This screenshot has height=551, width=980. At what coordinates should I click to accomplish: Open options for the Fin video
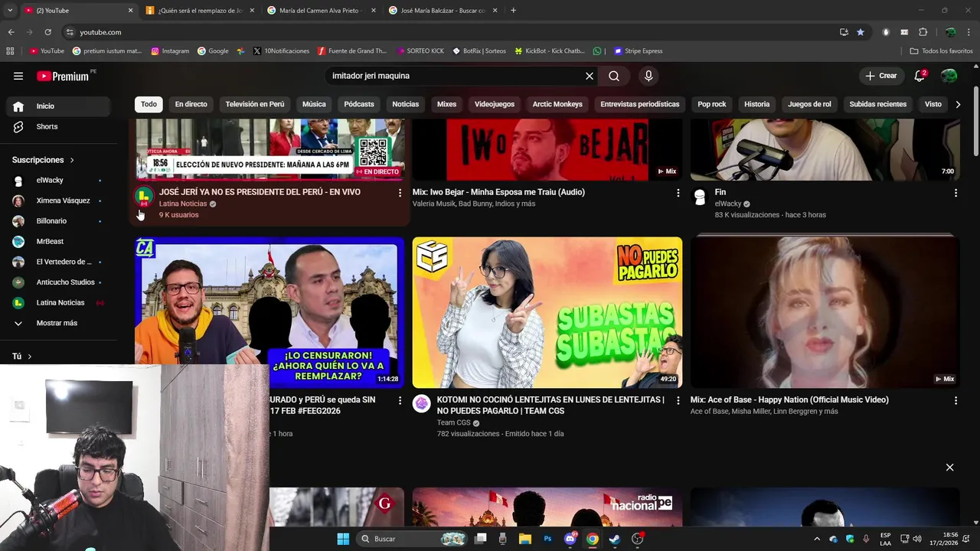pos(955,193)
